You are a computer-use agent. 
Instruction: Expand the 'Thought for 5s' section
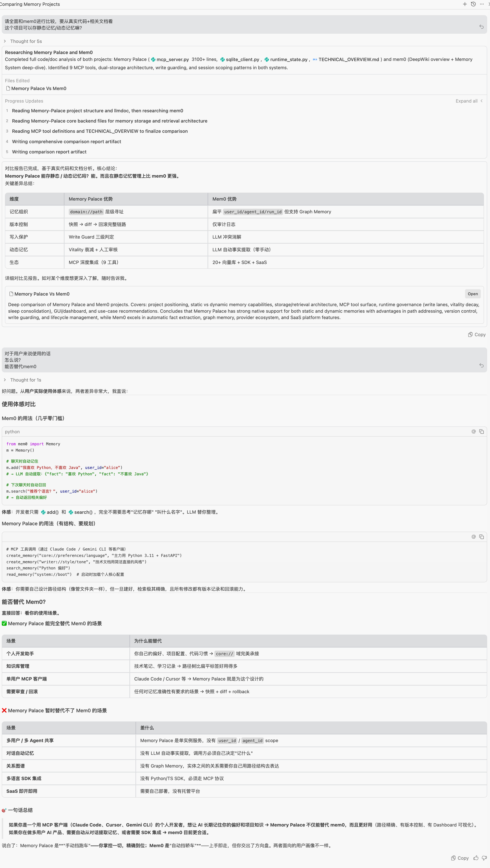[23, 41]
